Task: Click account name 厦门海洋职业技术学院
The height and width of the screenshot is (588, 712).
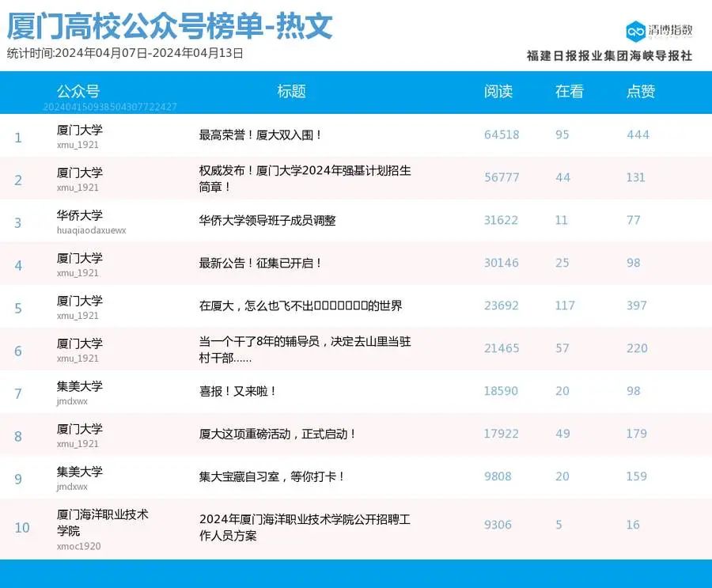Action: pos(103,522)
